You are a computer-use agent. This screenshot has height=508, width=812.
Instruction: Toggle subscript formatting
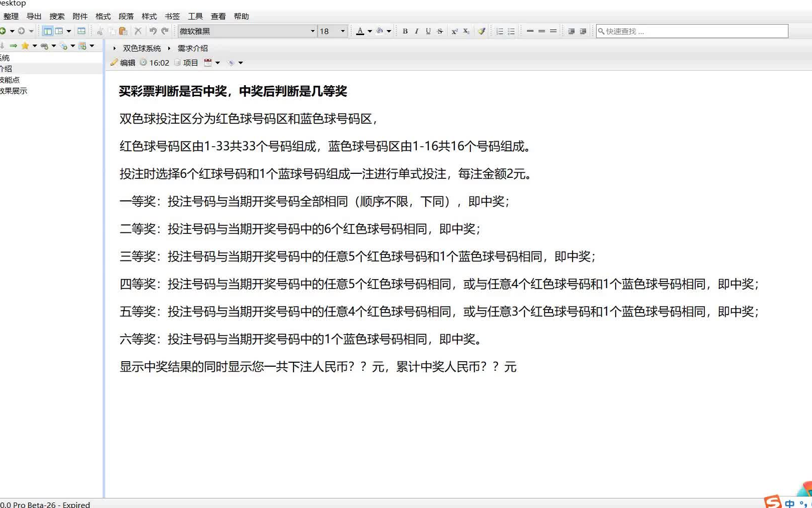(466, 31)
